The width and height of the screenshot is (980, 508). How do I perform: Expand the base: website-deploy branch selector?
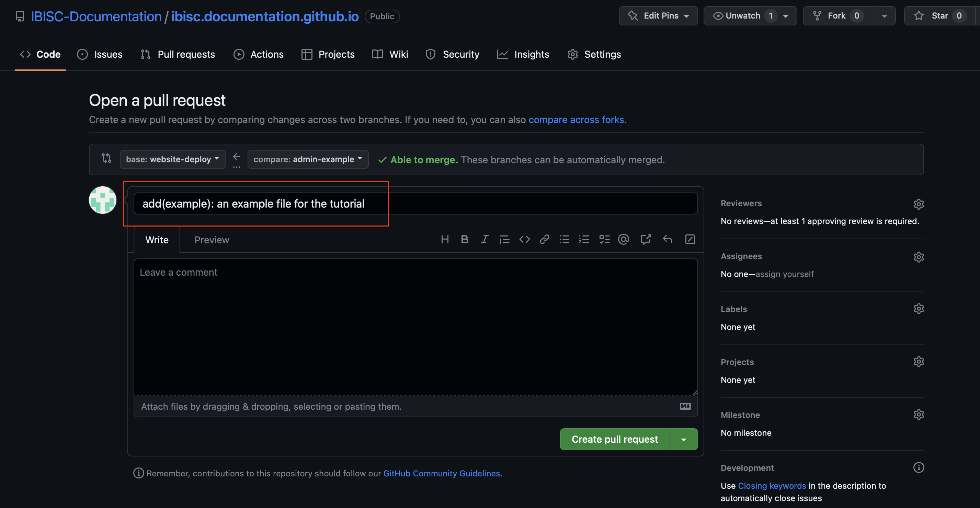(x=172, y=159)
